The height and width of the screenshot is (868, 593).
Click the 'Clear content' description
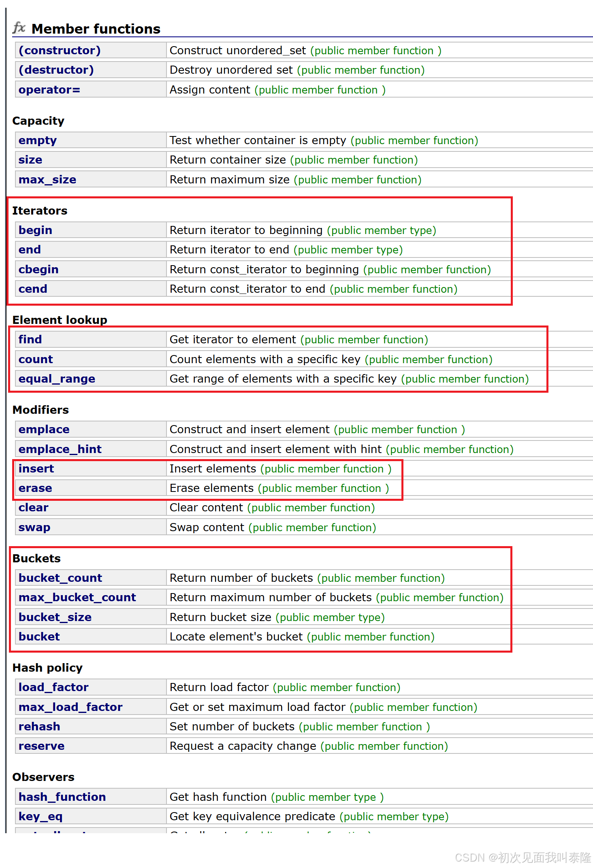(x=206, y=507)
